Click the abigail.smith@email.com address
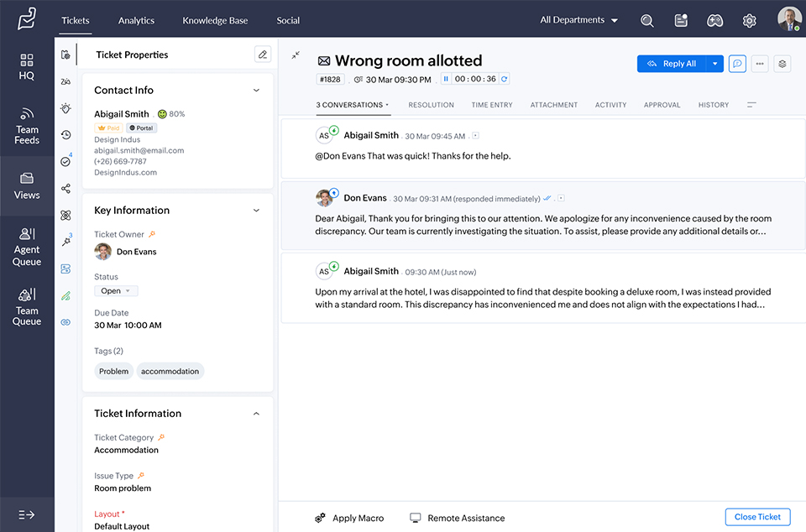This screenshot has height=532, width=806. (139, 150)
